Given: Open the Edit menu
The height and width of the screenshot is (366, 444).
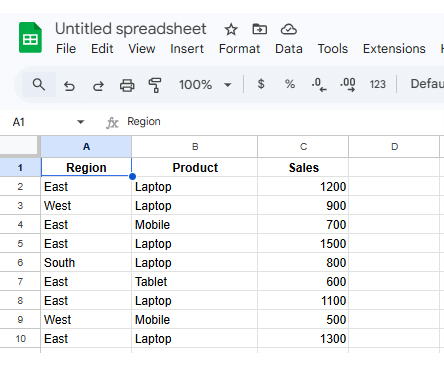Looking at the screenshot, I should pos(102,49).
